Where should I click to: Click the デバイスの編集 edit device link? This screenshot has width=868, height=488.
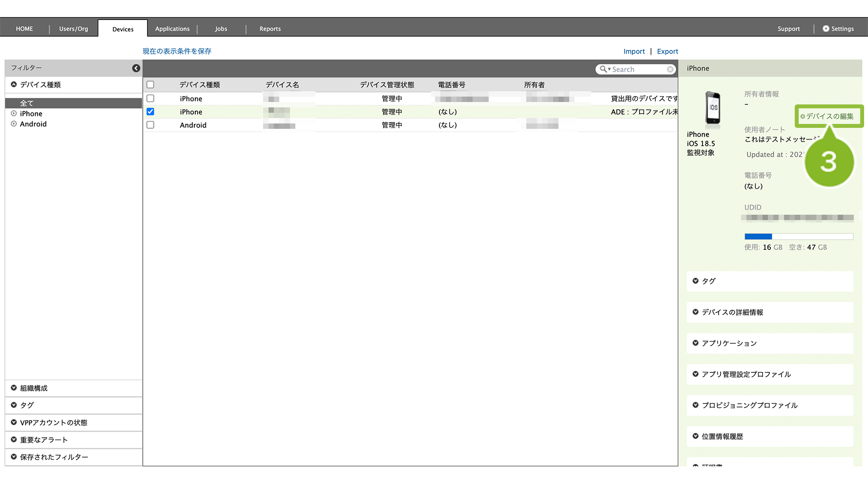[829, 116]
